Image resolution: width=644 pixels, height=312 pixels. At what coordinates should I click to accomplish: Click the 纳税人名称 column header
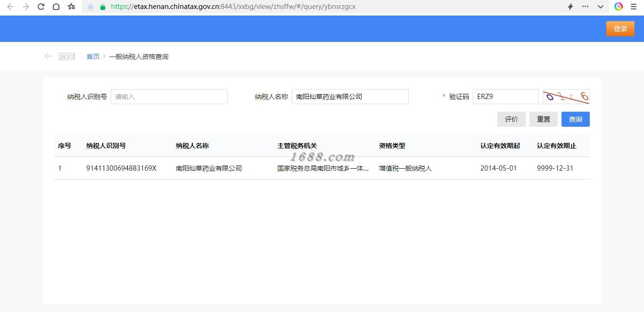click(192, 146)
